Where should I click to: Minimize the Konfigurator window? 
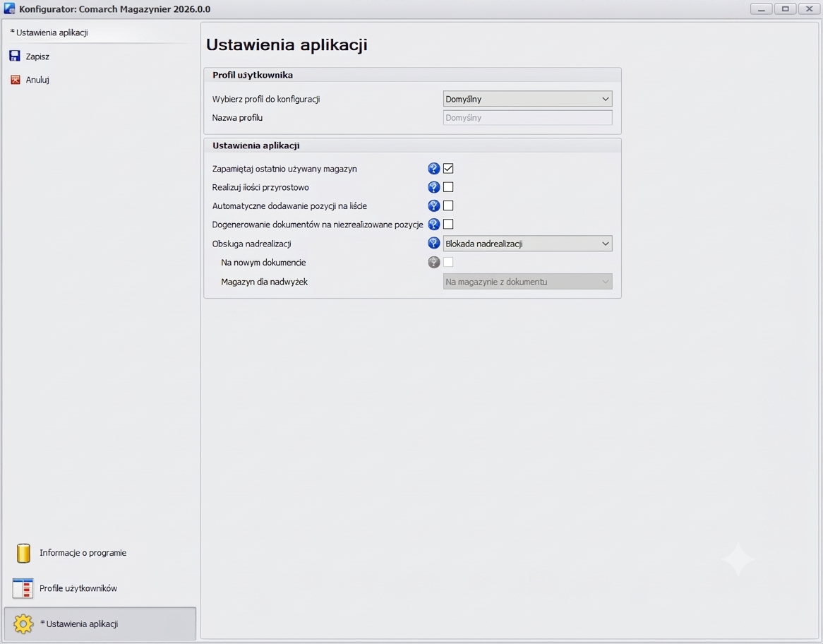(x=761, y=9)
